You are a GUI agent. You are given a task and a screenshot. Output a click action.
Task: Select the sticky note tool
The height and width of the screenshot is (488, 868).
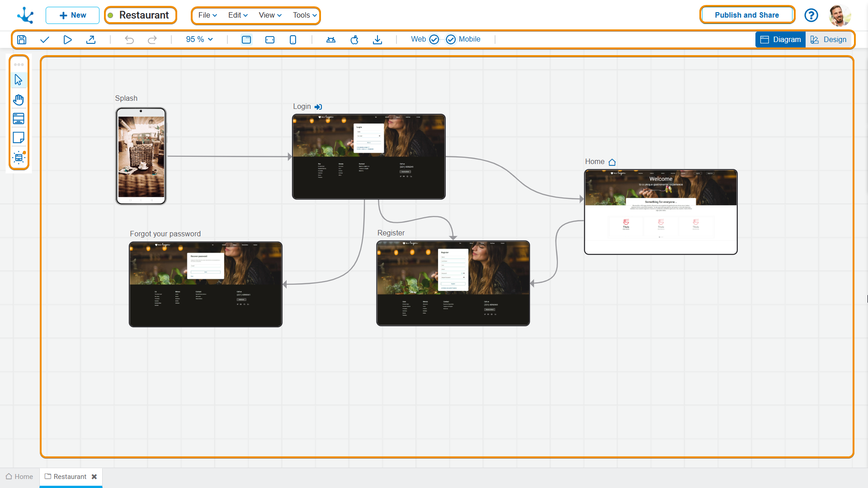(x=19, y=138)
